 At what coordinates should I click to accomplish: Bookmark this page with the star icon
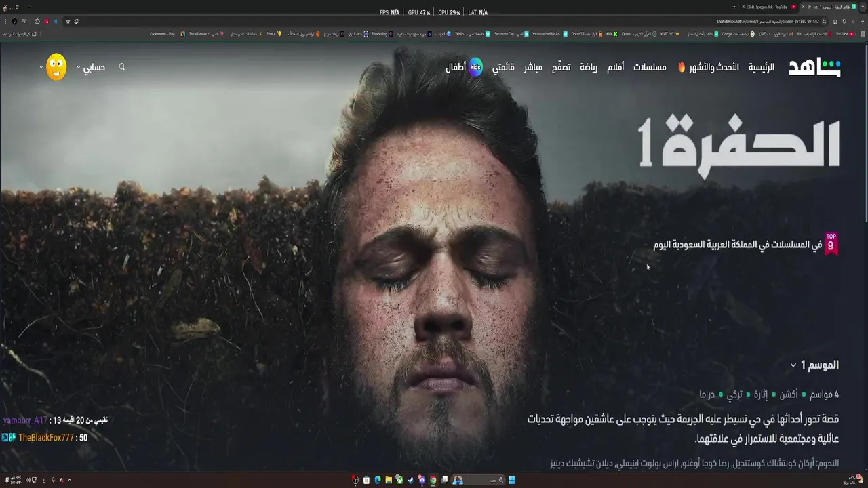point(68,21)
